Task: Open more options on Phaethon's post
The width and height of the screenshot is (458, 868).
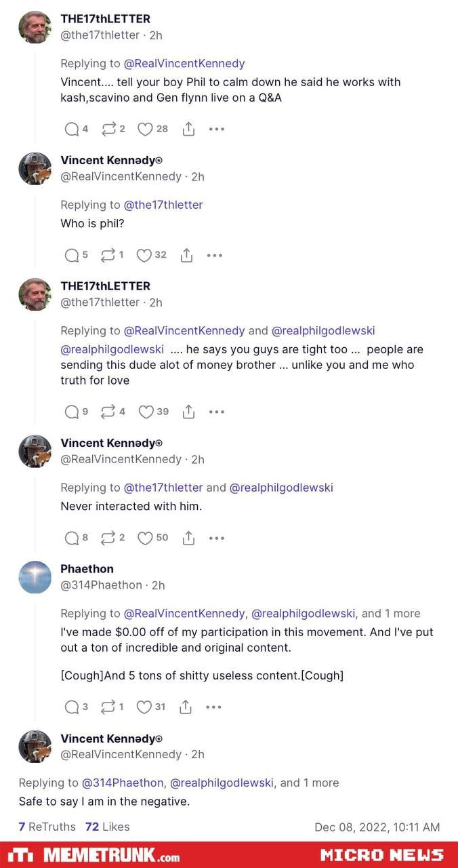Action: pos(213,707)
